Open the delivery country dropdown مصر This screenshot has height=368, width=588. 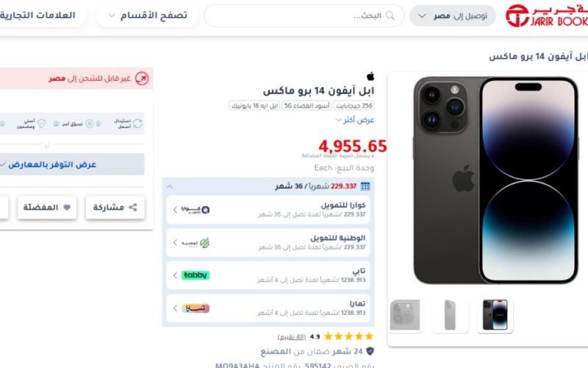(x=452, y=15)
